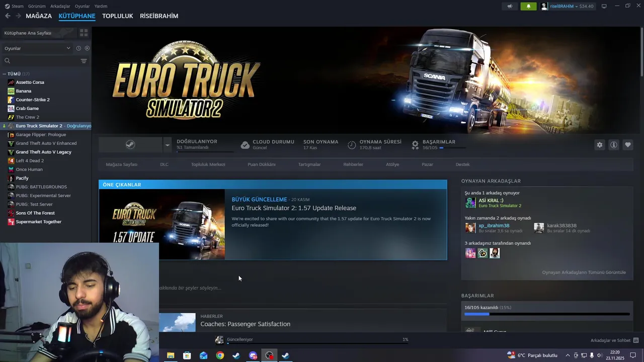Open game settings gear icon
Image resolution: width=644 pixels, height=362 pixels.
[x=600, y=145]
